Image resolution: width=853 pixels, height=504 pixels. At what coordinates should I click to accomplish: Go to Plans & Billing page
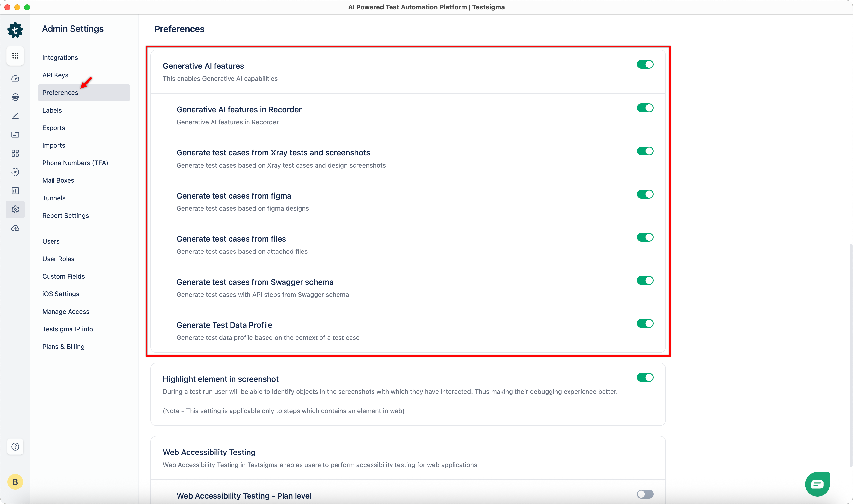pos(64,346)
